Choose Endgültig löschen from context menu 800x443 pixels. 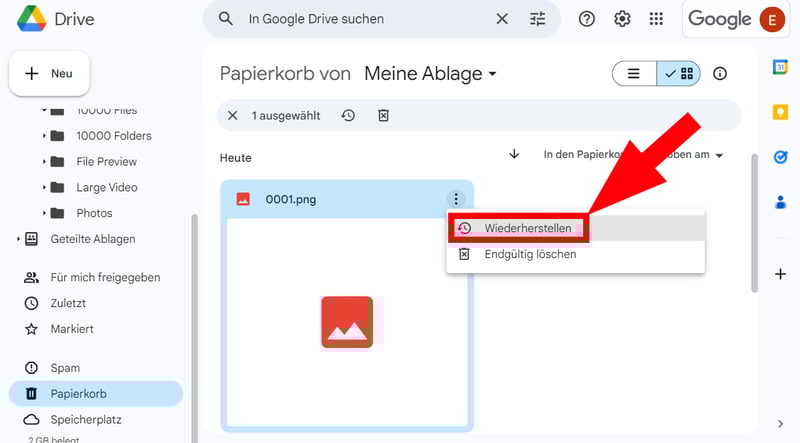click(530, 254)
